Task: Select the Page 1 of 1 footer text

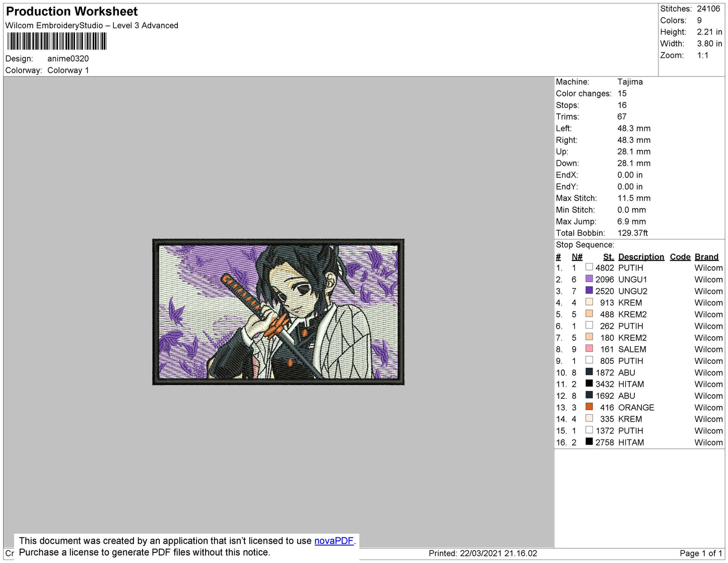Action: click(x=701, y=553)
